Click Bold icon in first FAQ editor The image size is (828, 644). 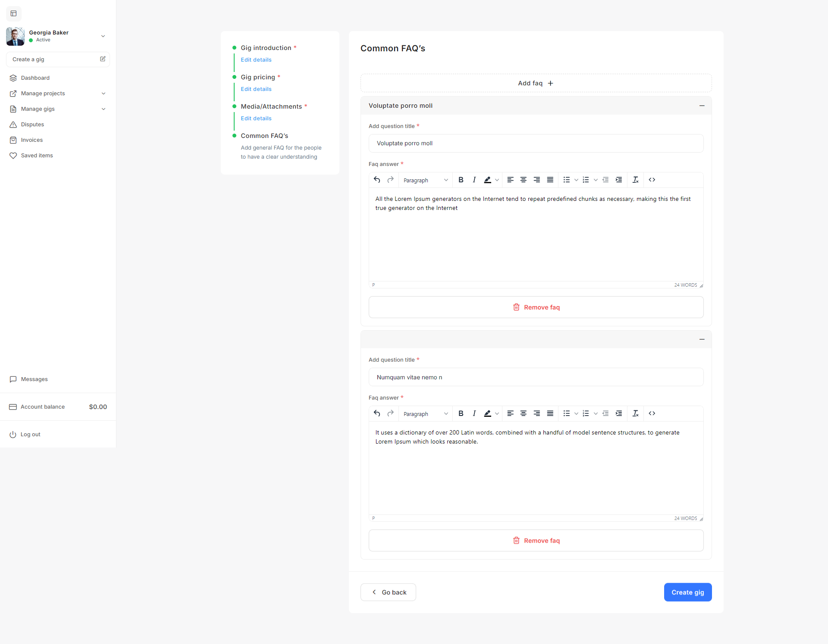461,180
